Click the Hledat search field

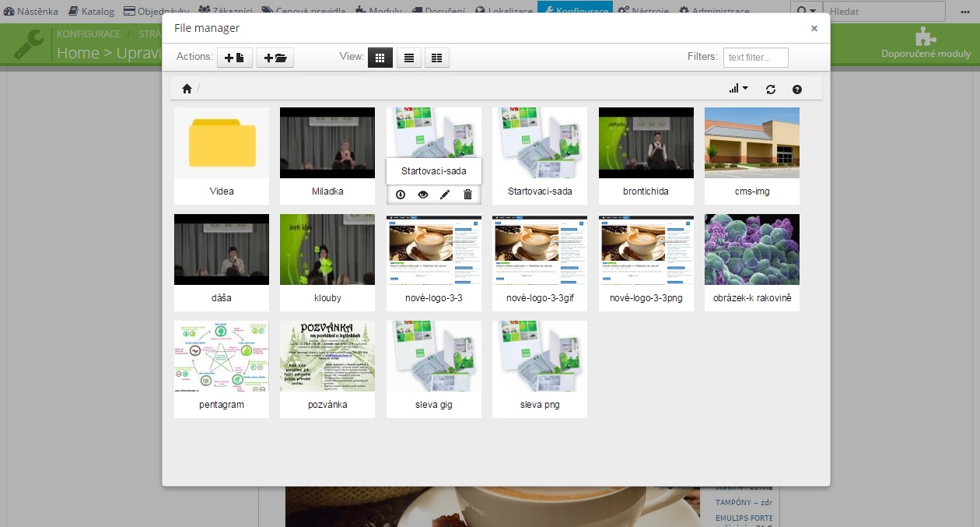coord(884,12)
